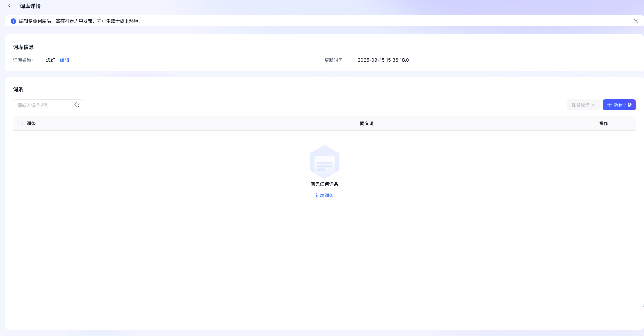The image size is (644, 336).
Task: Click the 编辑 link beside the name 您好
Action: pos(65,60)
